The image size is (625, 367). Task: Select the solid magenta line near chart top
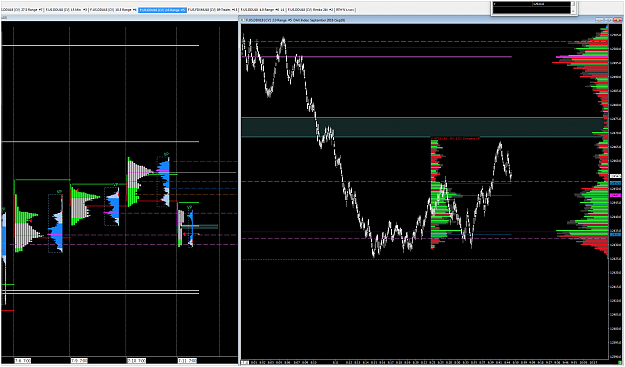pyautogui.click(x=377, y=57)
